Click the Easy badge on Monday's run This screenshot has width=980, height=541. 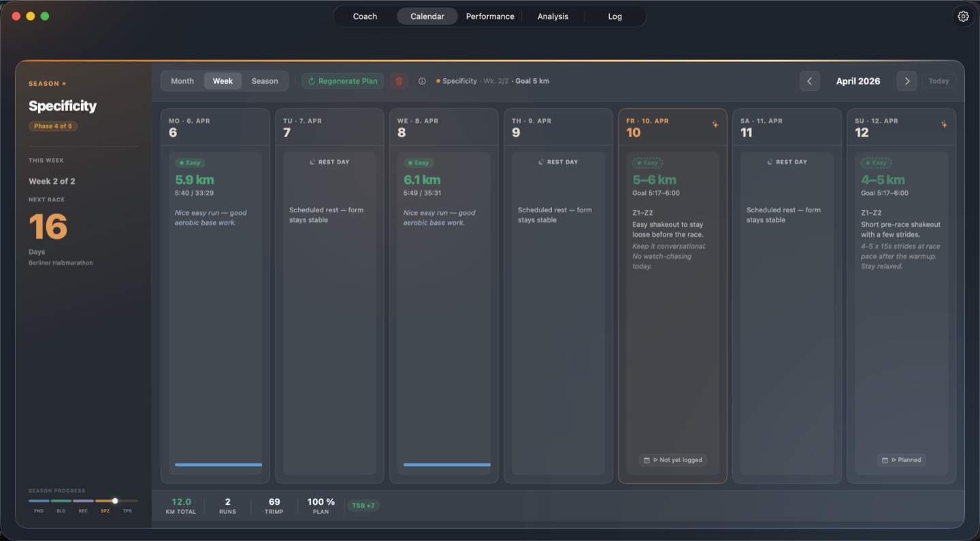pyautogui.click(x=190, y=163)
